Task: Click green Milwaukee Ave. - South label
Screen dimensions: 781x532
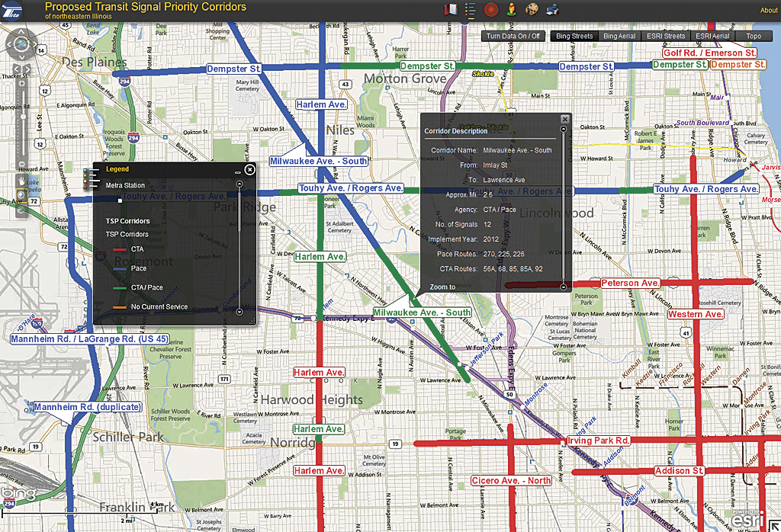Action: [422, 312]
